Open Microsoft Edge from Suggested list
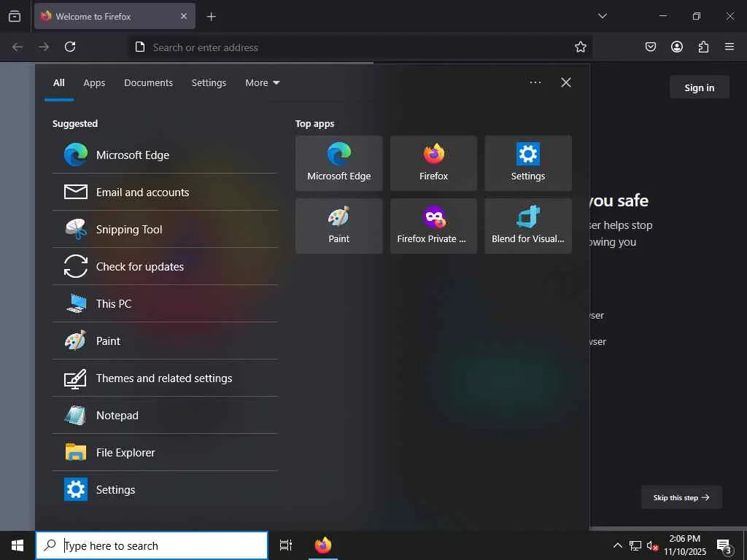The width and height of the screenshot is (747, 560). click(165, 155)
